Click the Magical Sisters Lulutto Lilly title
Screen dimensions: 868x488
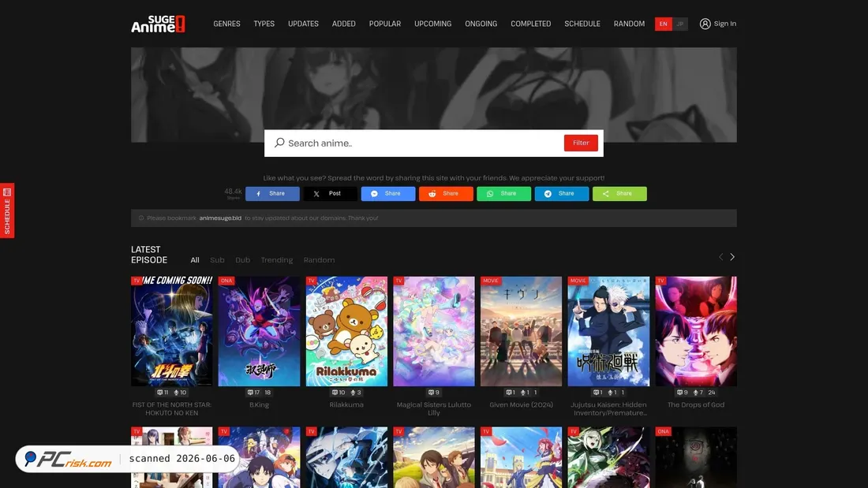(x=434, y=409)
